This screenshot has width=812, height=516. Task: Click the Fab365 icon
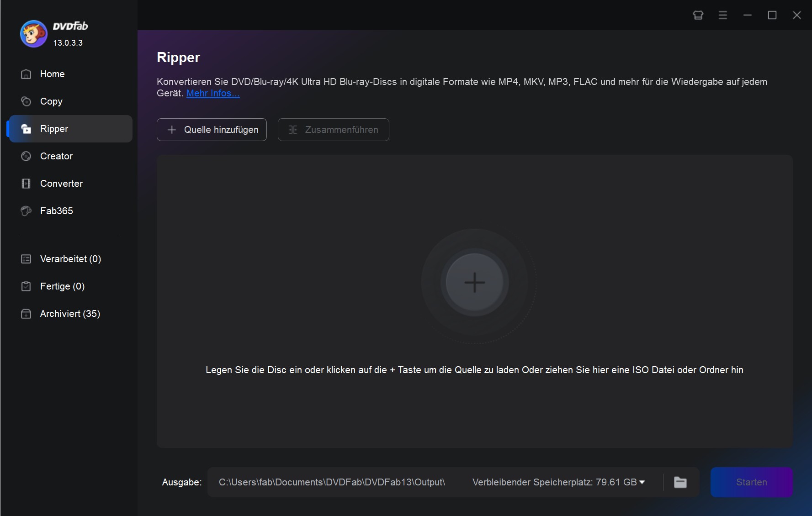pos(26,211)
